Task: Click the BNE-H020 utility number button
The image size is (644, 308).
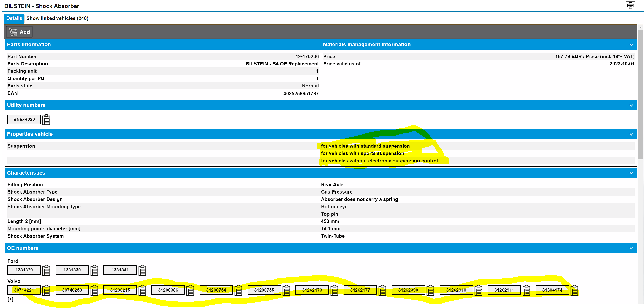Action: (x=24, y=119)
